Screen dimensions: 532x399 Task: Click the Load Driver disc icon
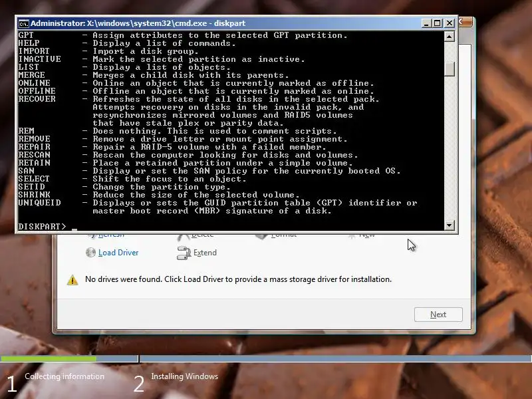coord(90,253)
